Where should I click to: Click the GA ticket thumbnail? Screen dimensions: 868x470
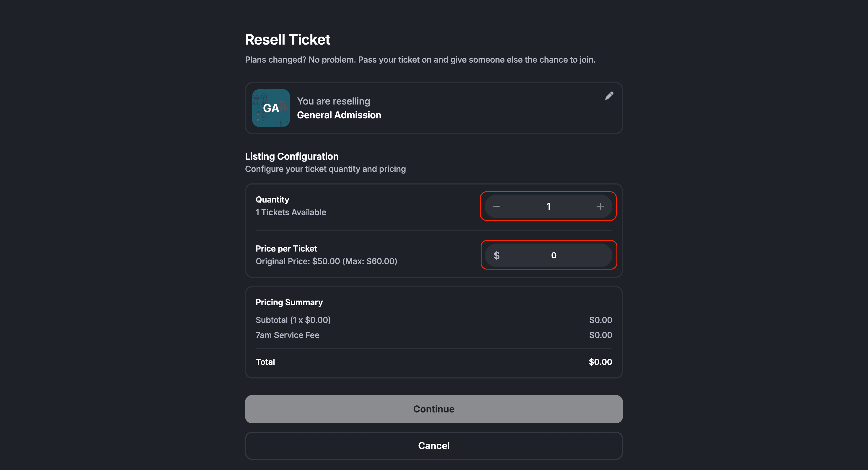(x=271, y=108)
